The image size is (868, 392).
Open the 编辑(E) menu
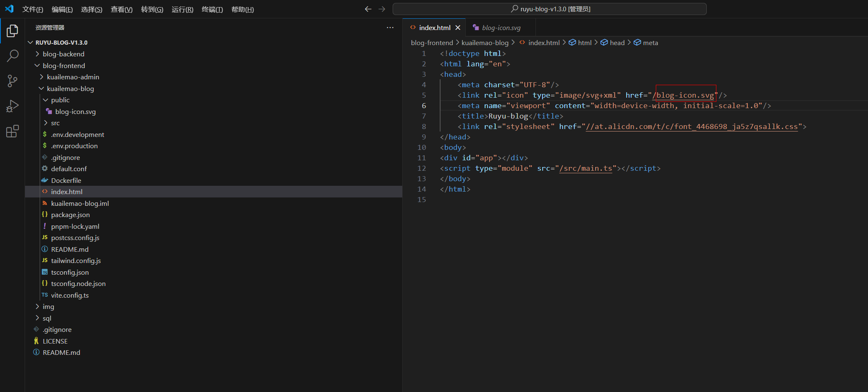[x=62, y=9]
